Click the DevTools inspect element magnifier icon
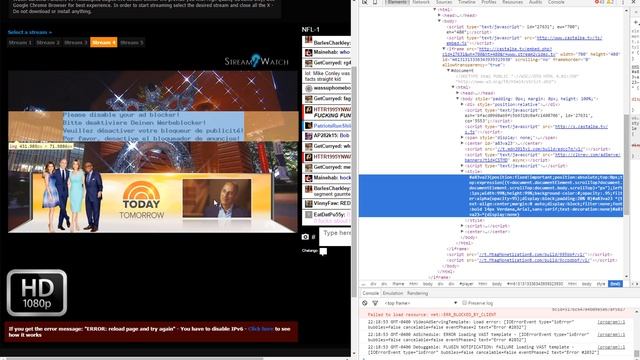Screen dimensions: 640x360 (364, 2)
